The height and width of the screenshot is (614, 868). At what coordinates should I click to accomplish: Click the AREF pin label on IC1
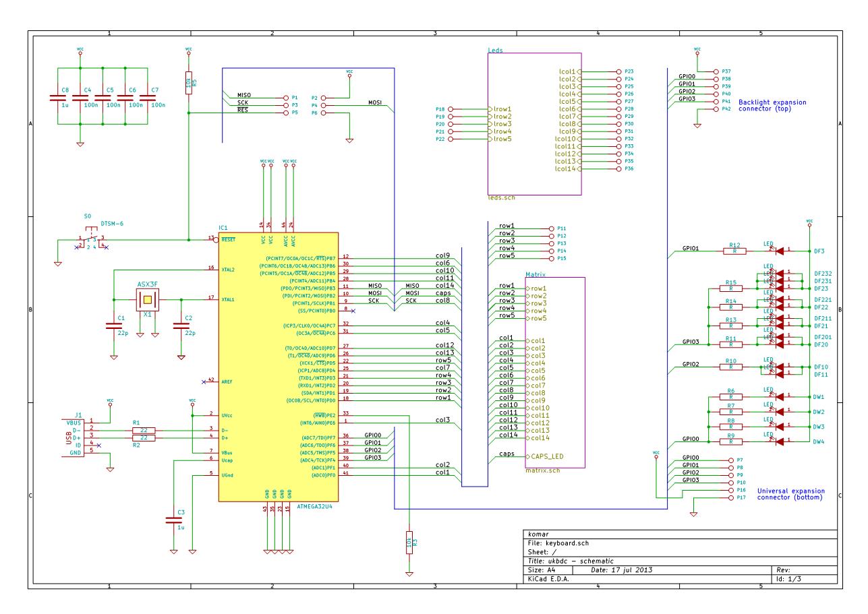click(x=228, y=381)
